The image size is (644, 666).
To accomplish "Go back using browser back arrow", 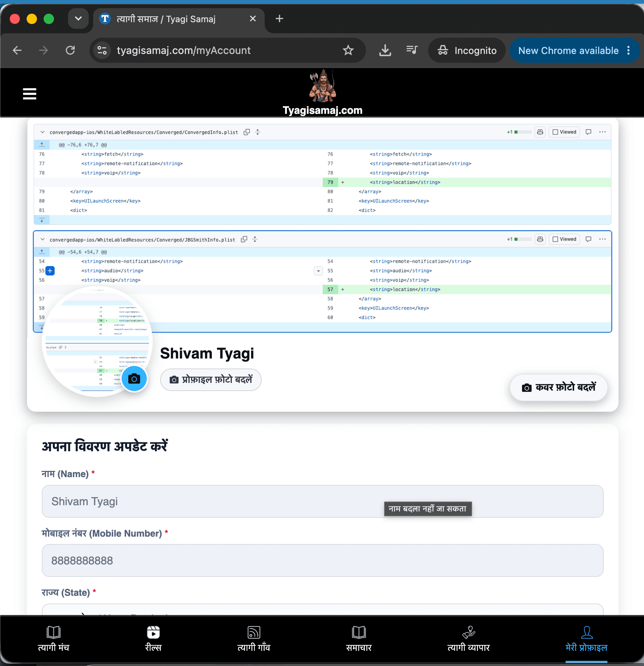I will 17,50.
